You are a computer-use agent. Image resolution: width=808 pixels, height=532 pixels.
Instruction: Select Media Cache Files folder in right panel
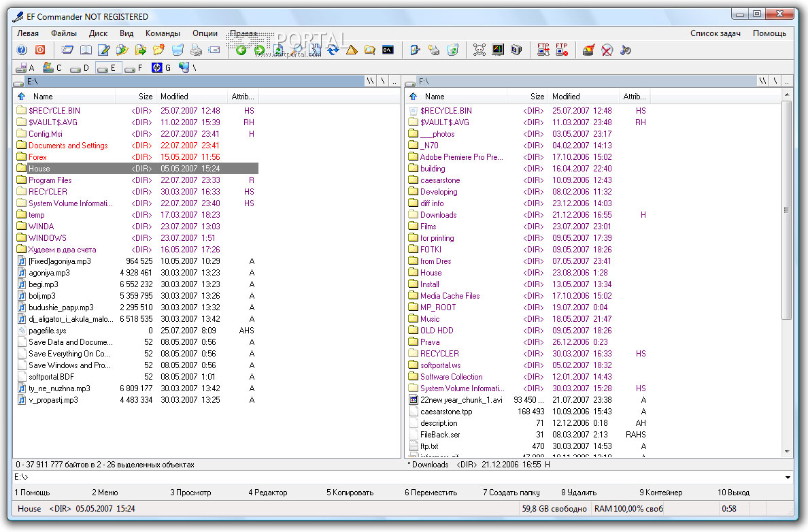(x=450, y=296)
